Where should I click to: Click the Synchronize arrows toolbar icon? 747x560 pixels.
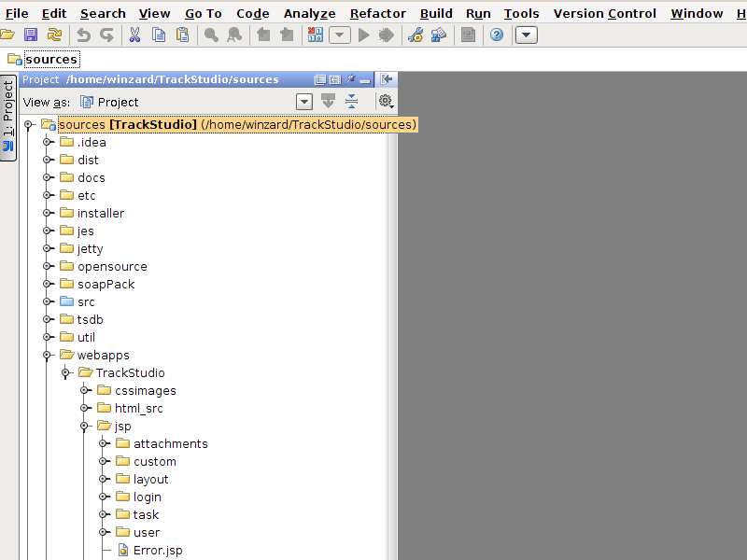tap(55, 35)
